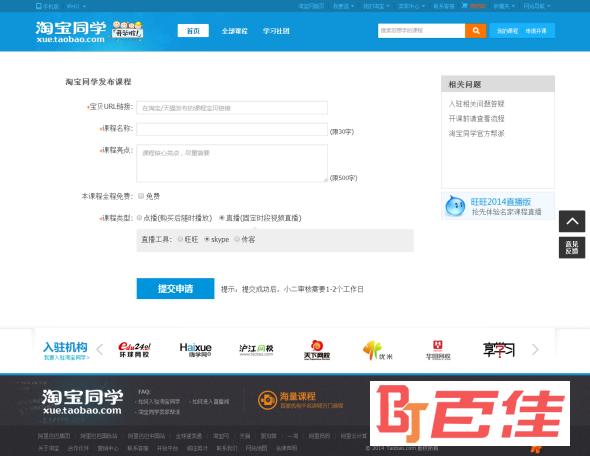Open 开课前请查看流程 link
Screen dimensions: 590x456
tap(476, 119)
